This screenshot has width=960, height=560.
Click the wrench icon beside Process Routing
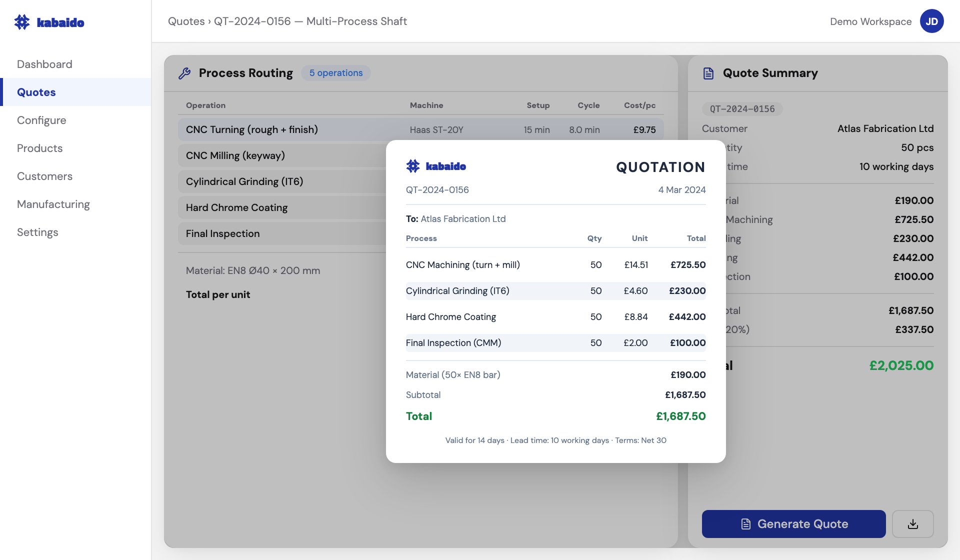(x=185, y=73)
